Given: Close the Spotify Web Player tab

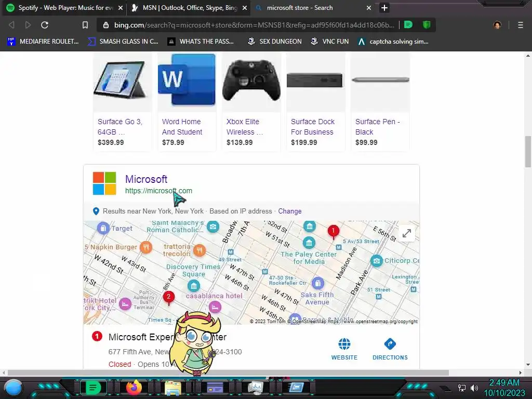Looking at the screenshot, I should coord(121,8).
